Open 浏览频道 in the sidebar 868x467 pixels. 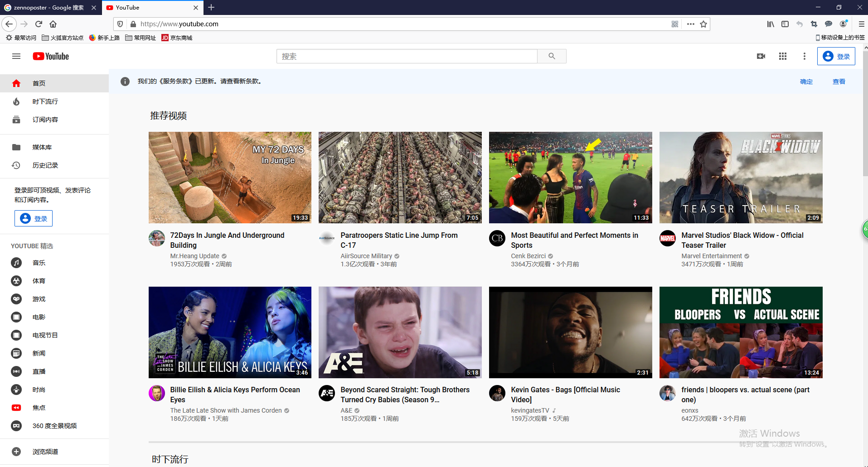click(54, 452)
